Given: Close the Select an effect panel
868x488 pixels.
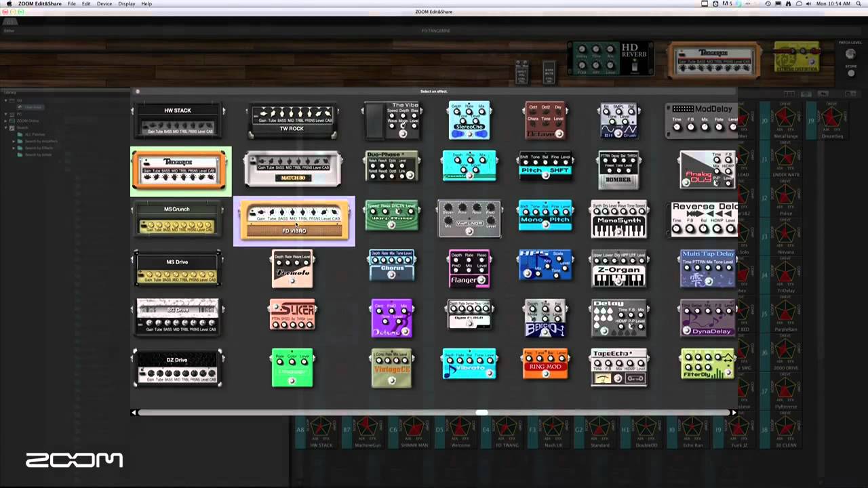Looking at the screenshot, I should point(138,91).
